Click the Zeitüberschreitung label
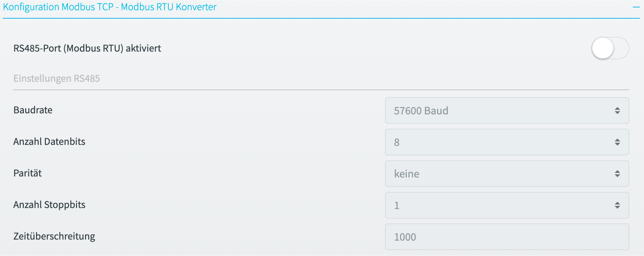 pos(54,236)
